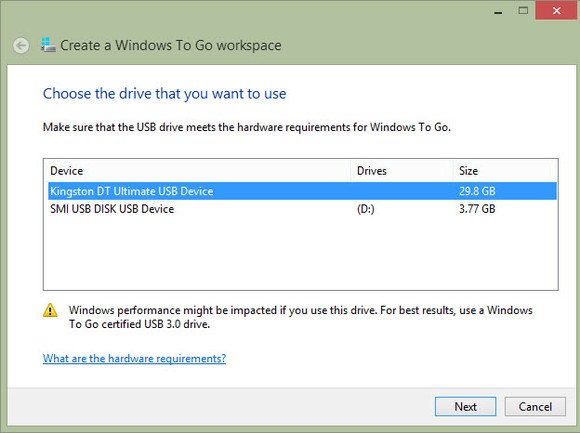Open 'What are the hardware requirements?' link
This screenshot has height=433, width=580.
(134, 358)
